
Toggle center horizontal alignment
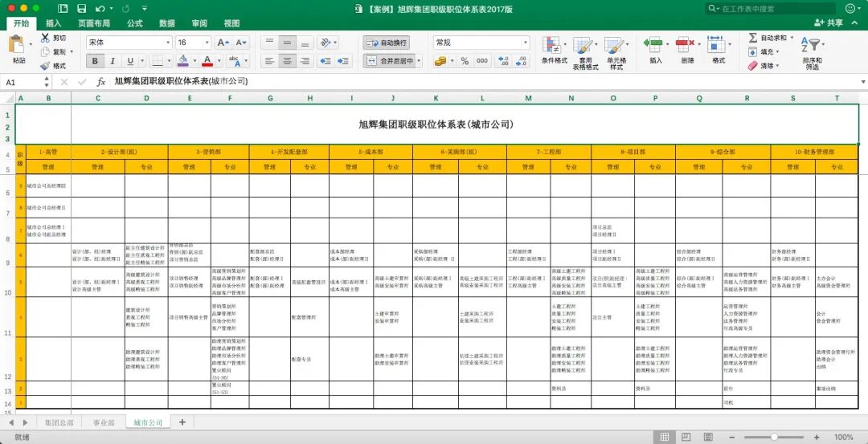point(287,61)
